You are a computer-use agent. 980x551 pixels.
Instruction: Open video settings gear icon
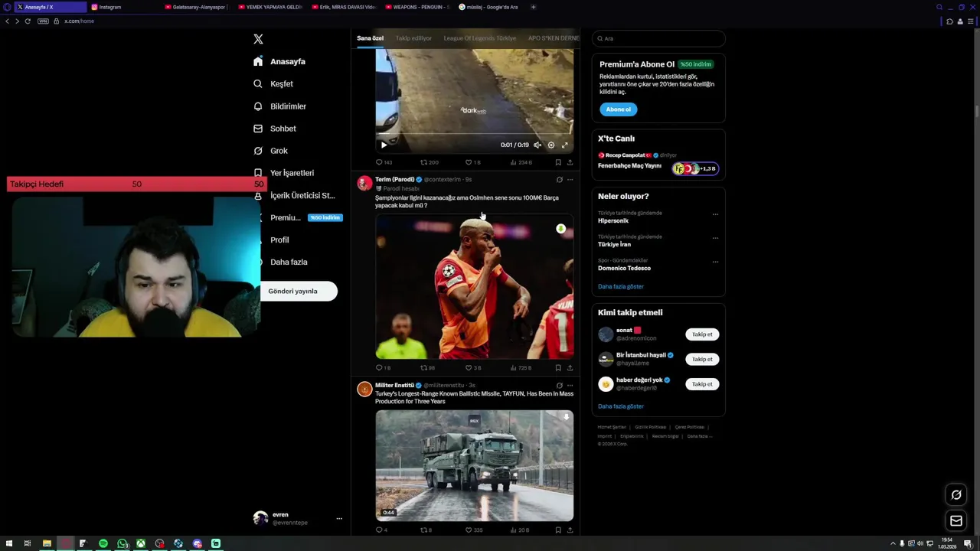(551, 145)
